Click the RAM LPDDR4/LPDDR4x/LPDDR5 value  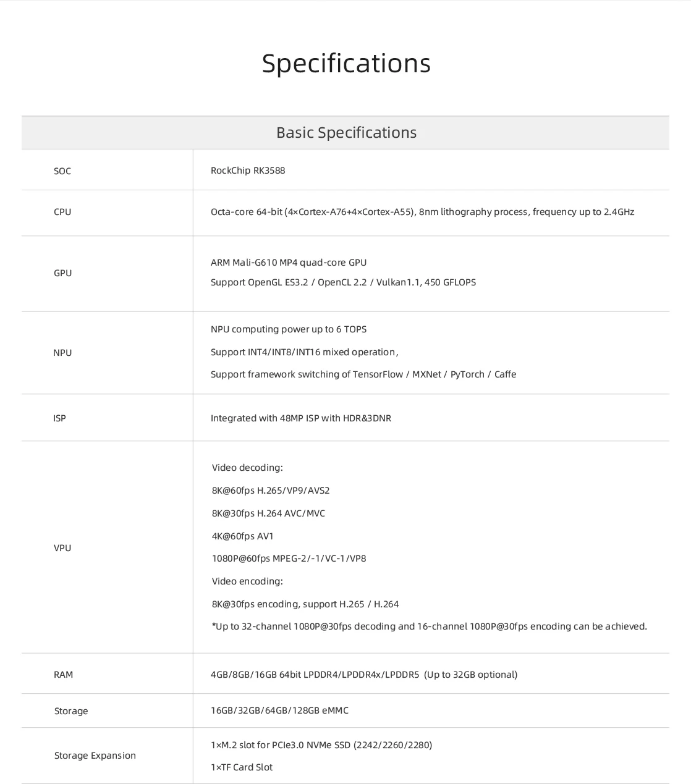[x=364, y=675]
